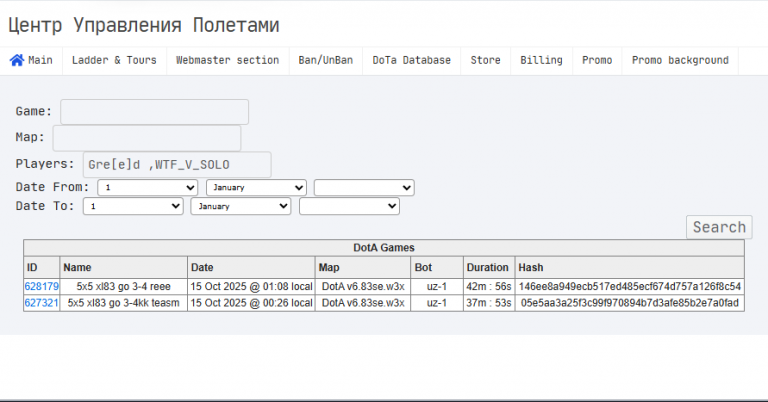Select game name '5x5 xl83 go 3-4kk teasm'
The height and width of the screenshot is (402, 768).
tap(123, 303)
